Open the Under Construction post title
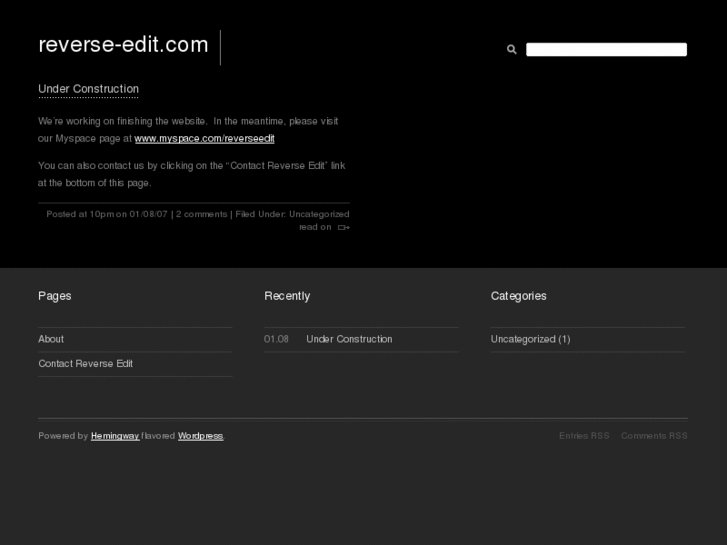Screen dimensions: 727x545 pos(88,89)
